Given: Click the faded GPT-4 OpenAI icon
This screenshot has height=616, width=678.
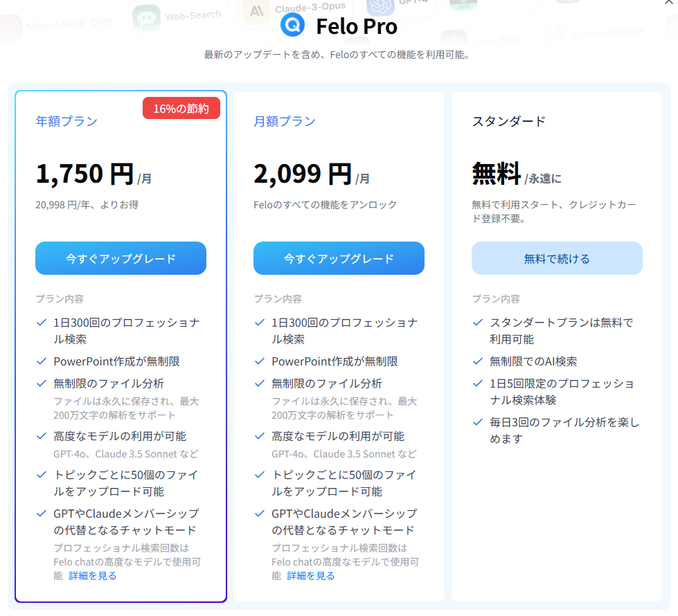Looking at the screenshot, I should [380, 5].
